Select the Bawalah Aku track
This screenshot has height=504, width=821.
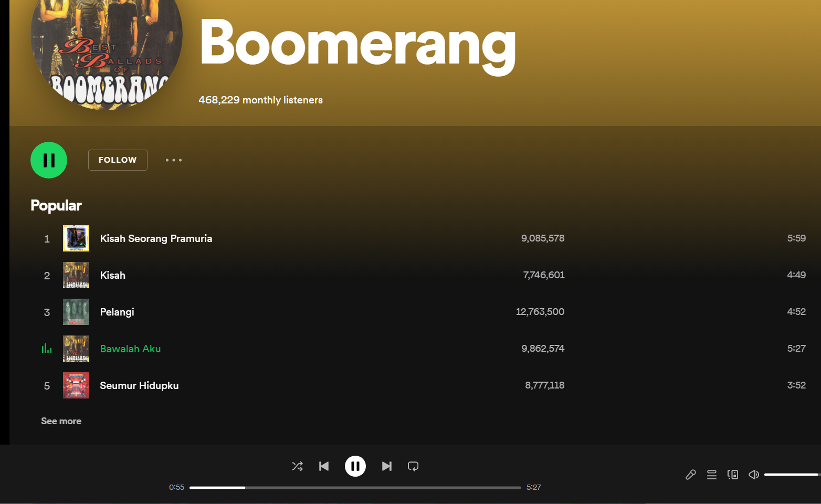coord(130,349)
